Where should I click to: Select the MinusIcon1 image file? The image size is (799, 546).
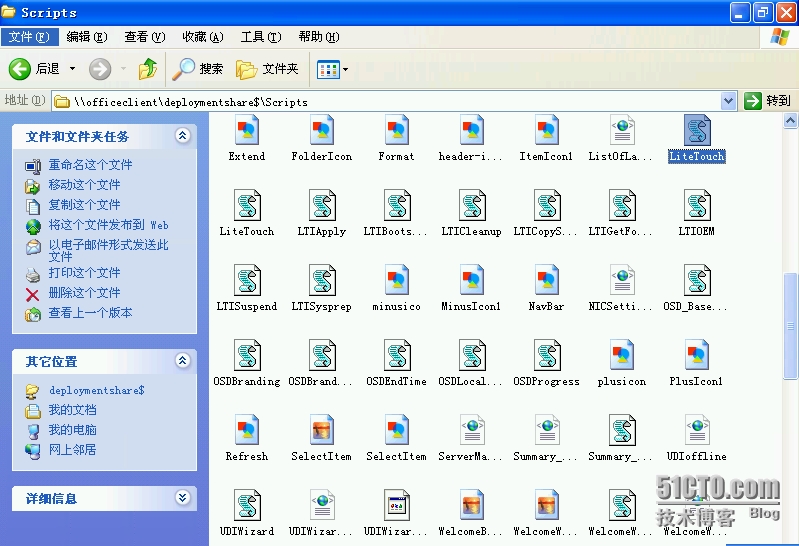pos(471,288)
